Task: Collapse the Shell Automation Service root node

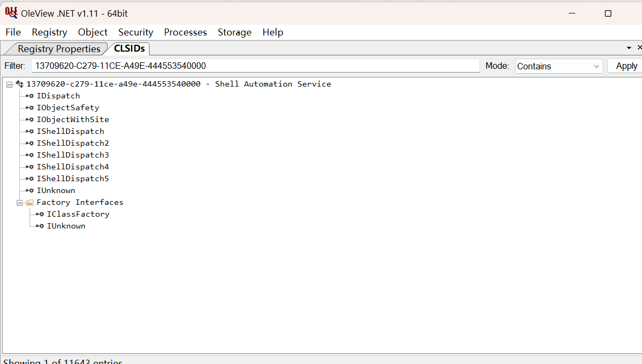Action: (9, 84)
